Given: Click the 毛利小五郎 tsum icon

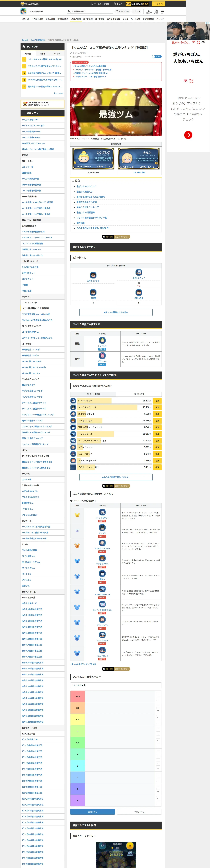Looking at the screenshot, I should coord(139,293).
